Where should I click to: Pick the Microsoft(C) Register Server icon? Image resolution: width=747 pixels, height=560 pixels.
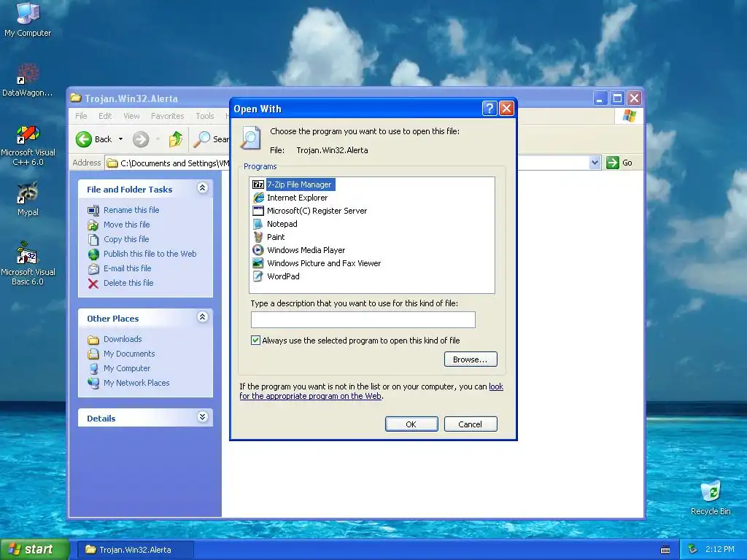point(258,211)
